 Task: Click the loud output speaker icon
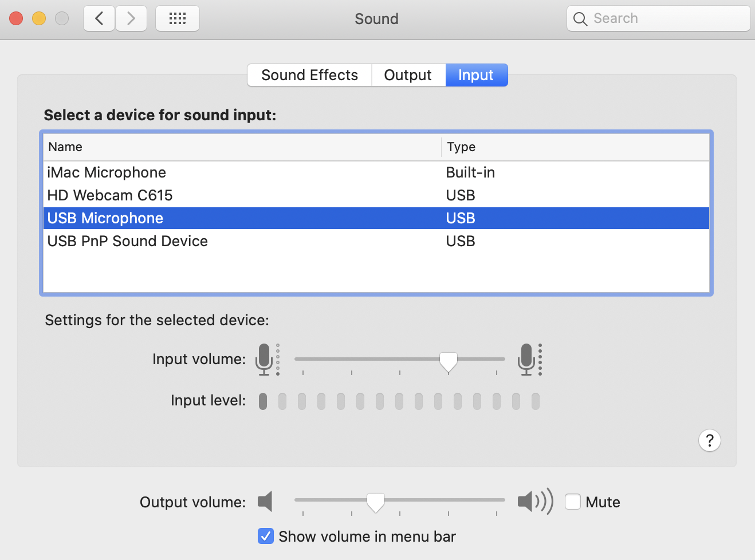[535, 502]
